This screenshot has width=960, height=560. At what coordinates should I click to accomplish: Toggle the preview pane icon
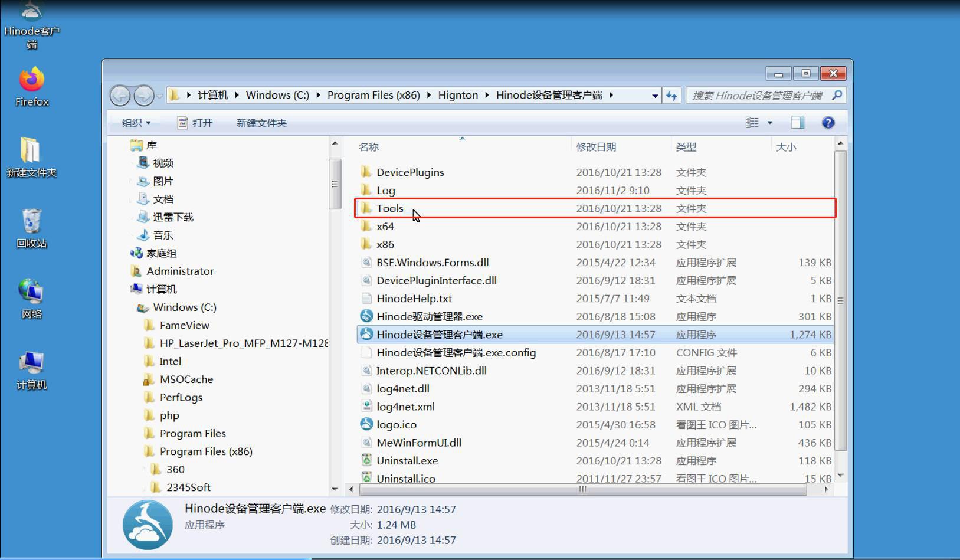797,123
